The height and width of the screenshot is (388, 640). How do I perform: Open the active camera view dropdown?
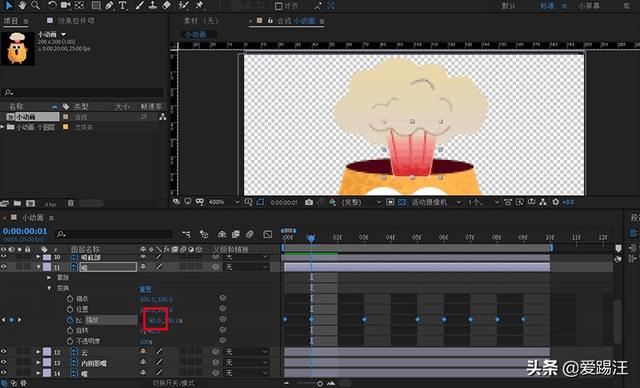[x=436, y=202]
